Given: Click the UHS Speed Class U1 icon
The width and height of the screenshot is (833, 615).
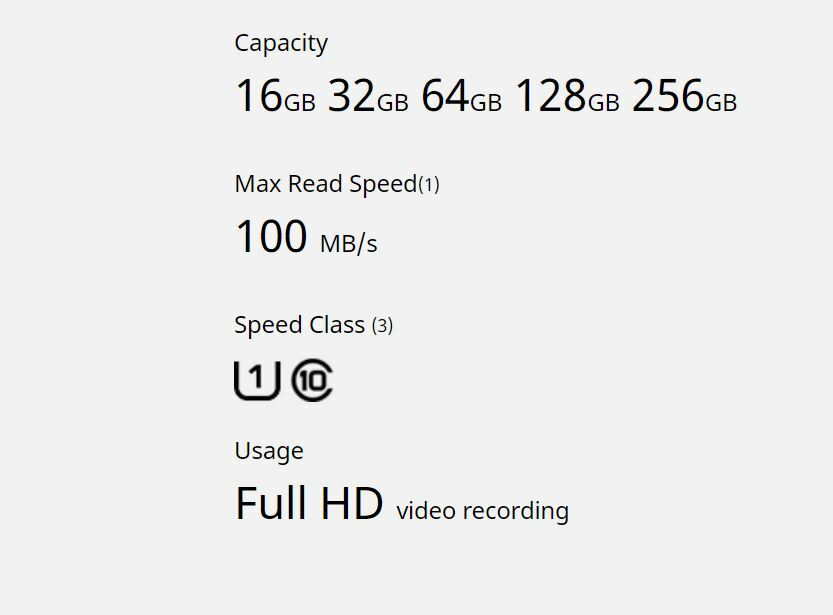Looking at the screenshot, I should 257,380.
